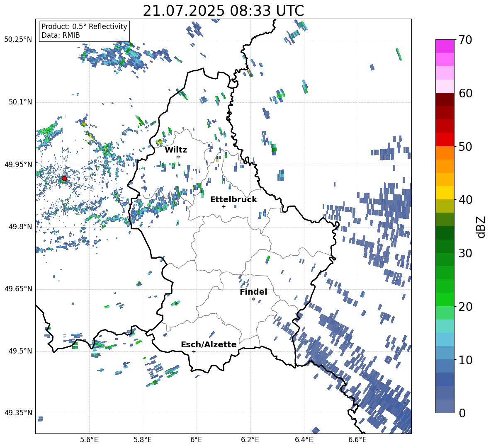Click the Esch/Alzette city label
The width and height of the screenshot is (491, 448).
coord(209,344)
